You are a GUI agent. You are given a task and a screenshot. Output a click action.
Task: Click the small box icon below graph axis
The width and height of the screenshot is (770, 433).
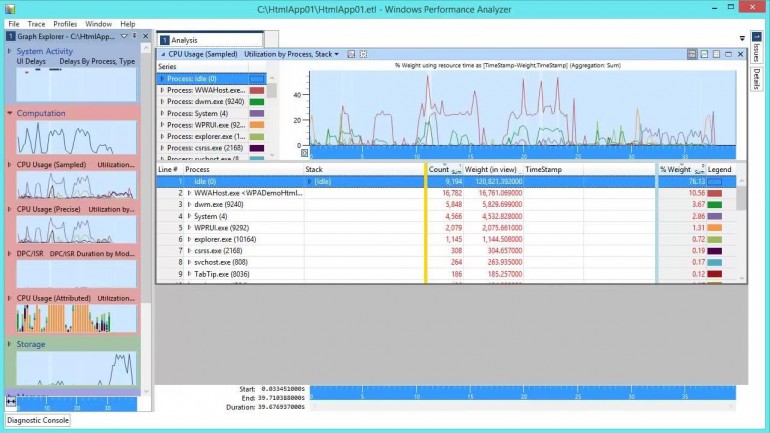304,153
